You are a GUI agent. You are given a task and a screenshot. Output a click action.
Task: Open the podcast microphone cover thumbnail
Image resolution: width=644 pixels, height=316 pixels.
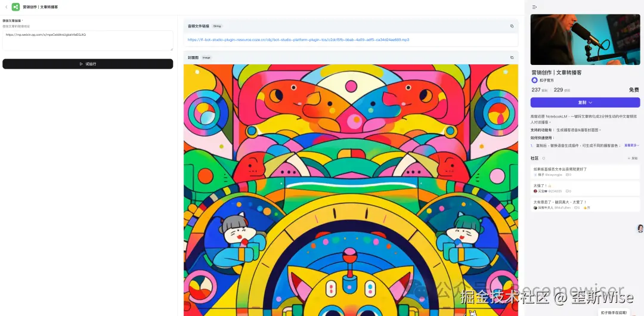click(585, 39)
